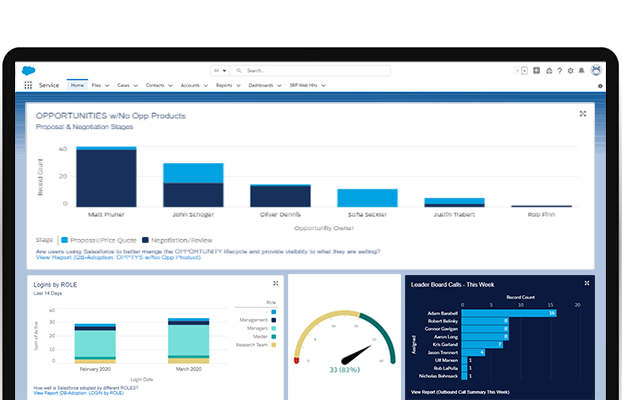622x400 pixels.
Task: Click the Proposal/Price Quote legend swatch
Action: coord(65,240)
